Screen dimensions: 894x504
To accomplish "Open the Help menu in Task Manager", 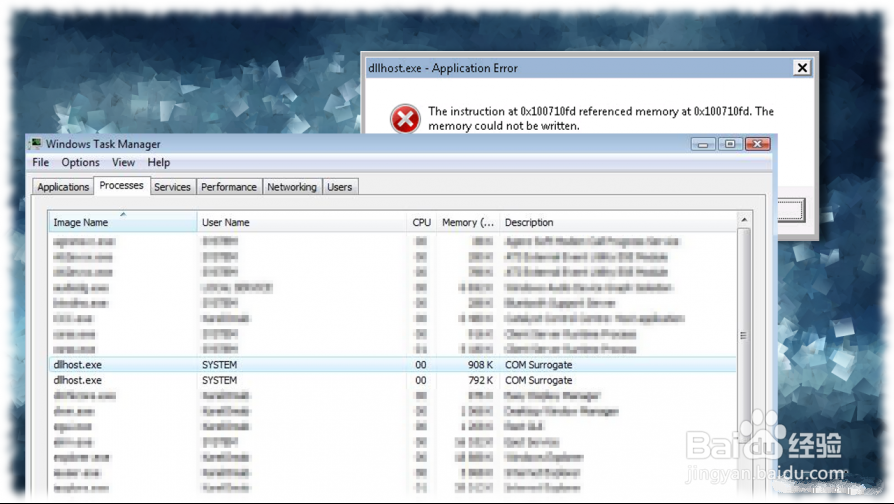I will 159,162.
